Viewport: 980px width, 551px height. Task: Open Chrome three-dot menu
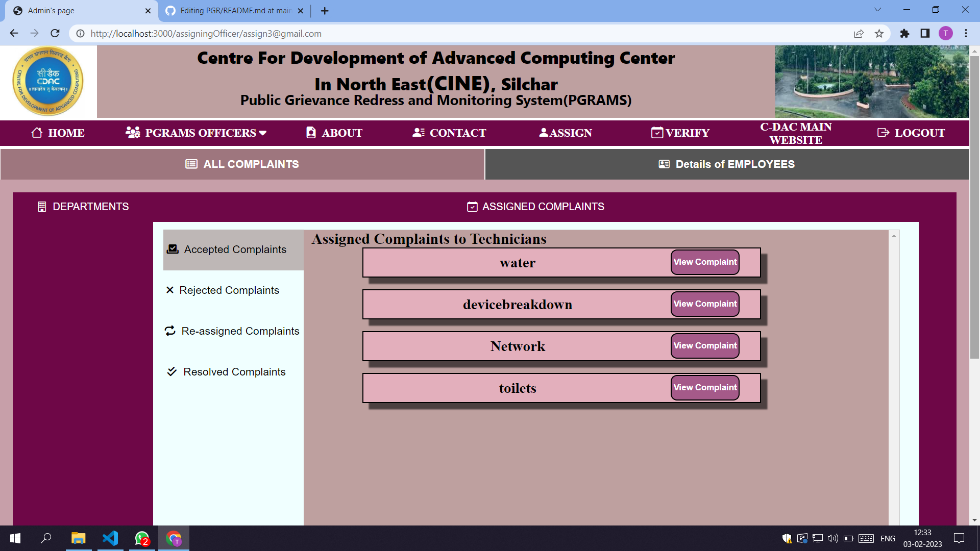[x=966, y=34]
